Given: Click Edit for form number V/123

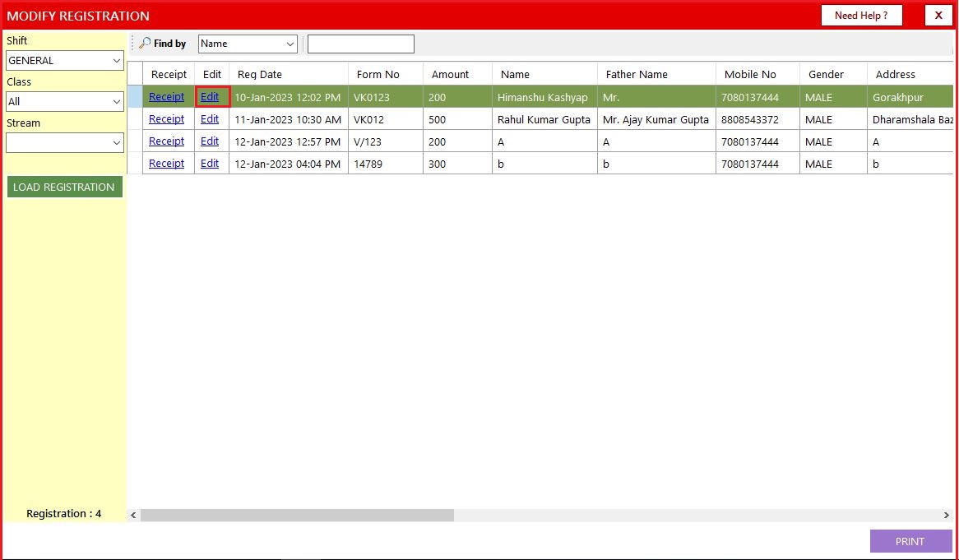Looking at the screenshot, I should pyautogui.click(x=210, y=141).
